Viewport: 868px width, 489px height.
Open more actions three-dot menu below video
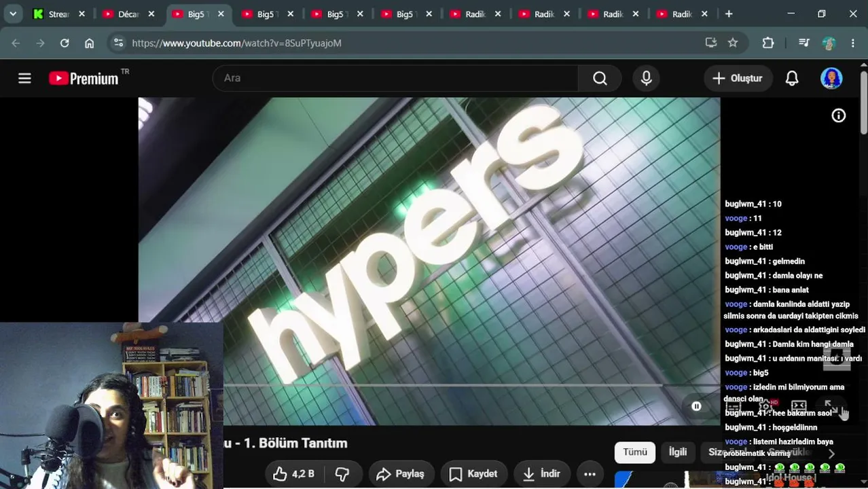tap(590, 474)
